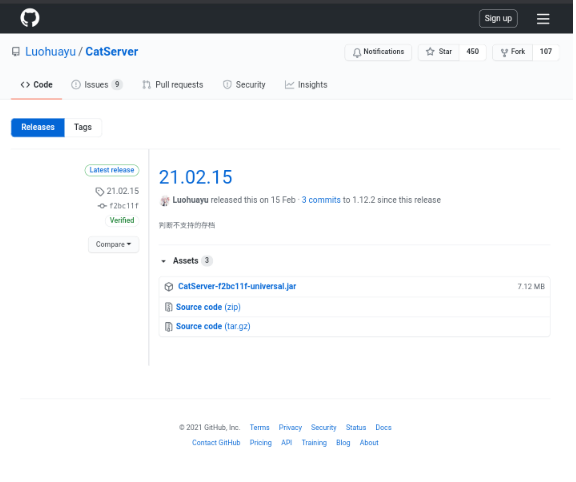576x482 pixels.
Task: Click the repository book icon beside Luohuayu
Action: coord(16,52)
